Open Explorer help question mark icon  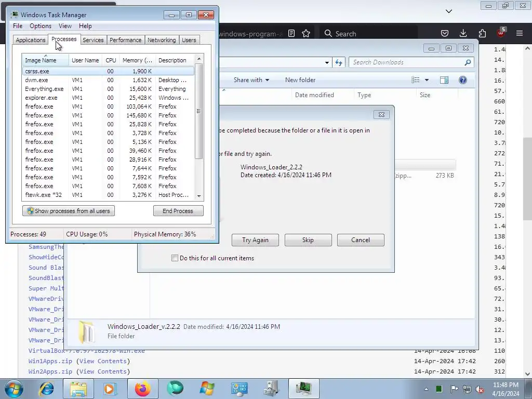pos(463,80)
